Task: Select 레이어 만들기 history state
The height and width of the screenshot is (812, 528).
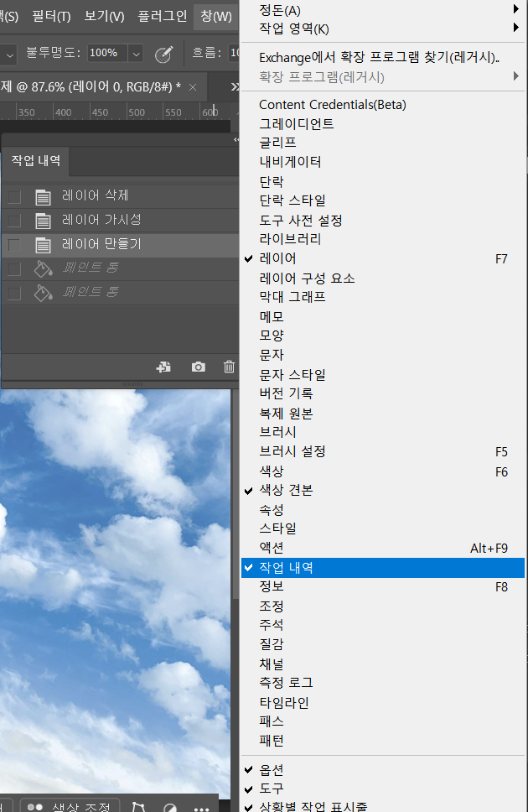Action: [120, 245]
